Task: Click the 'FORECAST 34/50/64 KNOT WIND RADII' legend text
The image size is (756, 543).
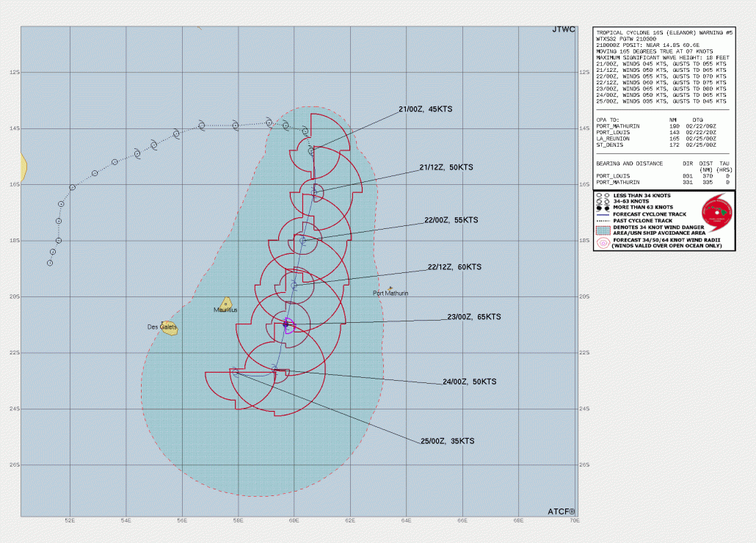Action: [x=666, y=240]
